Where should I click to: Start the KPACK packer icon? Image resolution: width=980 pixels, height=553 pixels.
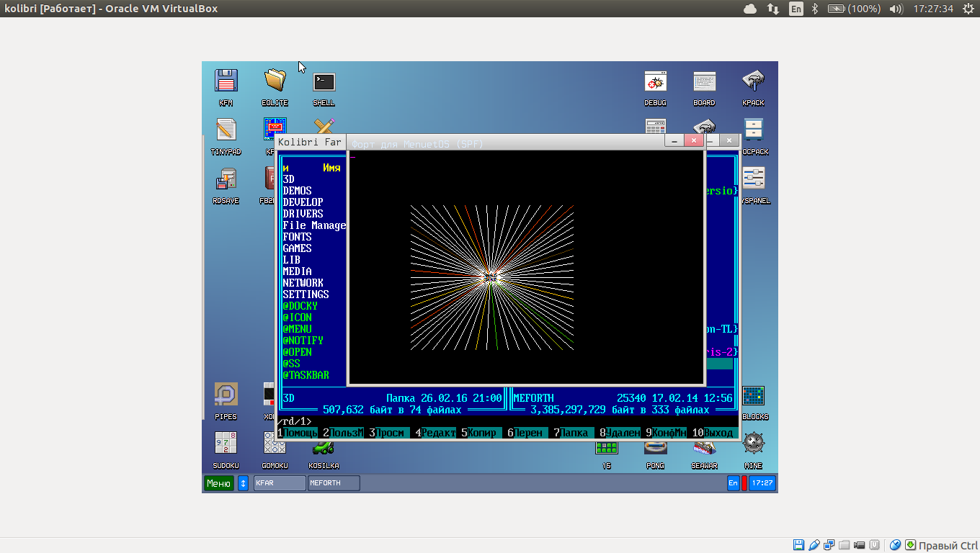tap(753, 81)
